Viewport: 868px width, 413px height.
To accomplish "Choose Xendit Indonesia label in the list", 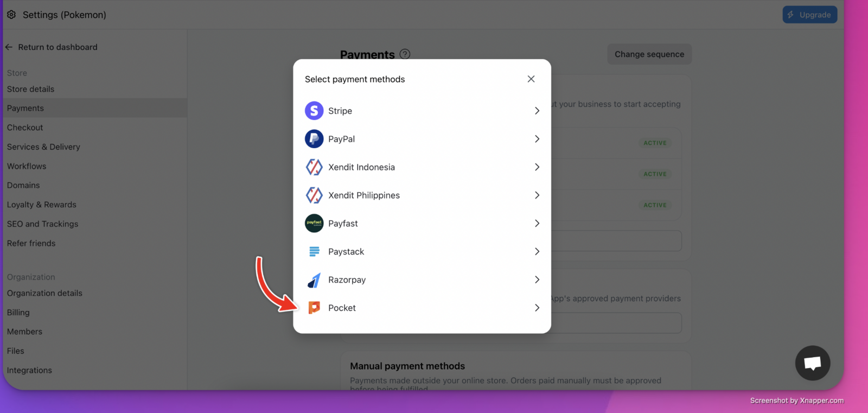I will tap(362, 167).
